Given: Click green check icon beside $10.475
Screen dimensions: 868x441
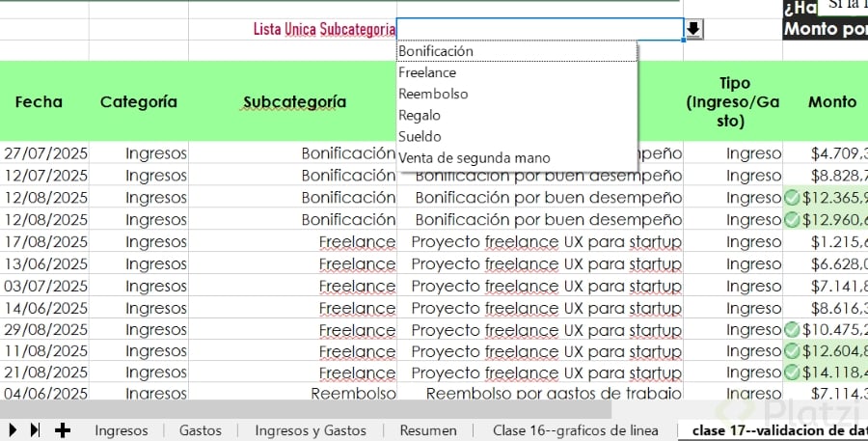Looking at the screenshot, I should click(x=792, y=330).
